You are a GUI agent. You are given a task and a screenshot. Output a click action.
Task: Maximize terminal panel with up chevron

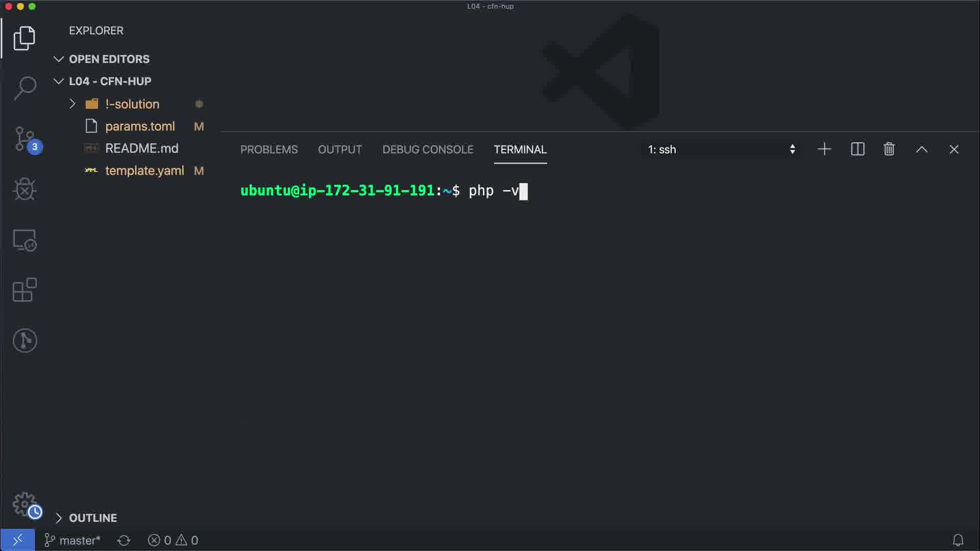[921, 149]
